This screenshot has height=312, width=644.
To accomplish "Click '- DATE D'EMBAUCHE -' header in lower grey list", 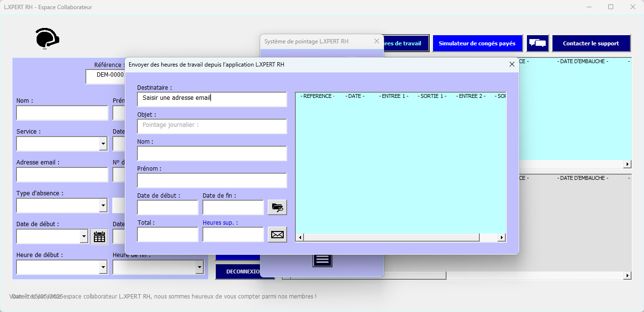I will coord(583,178).
